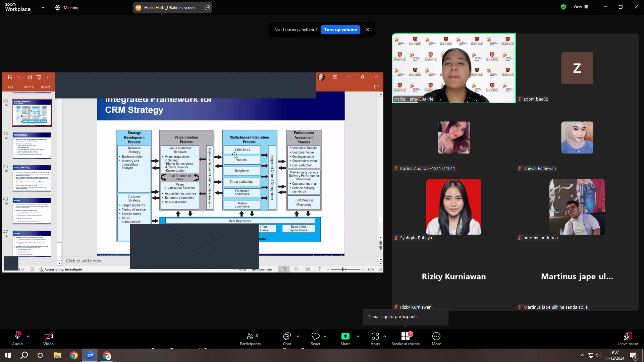This screenshot has height=362, width=644.
Task: Open Windows Search from taskbar
Action: 24,355
